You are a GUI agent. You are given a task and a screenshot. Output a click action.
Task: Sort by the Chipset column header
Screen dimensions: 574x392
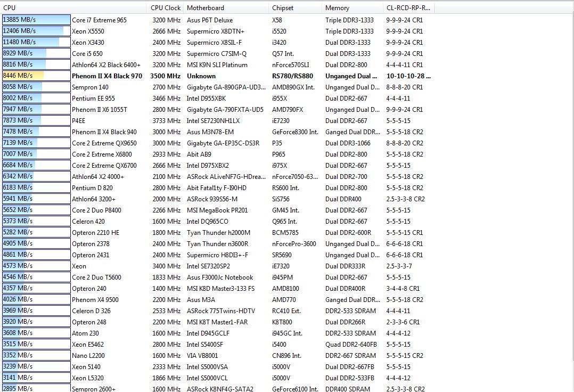tap(295, 7)
